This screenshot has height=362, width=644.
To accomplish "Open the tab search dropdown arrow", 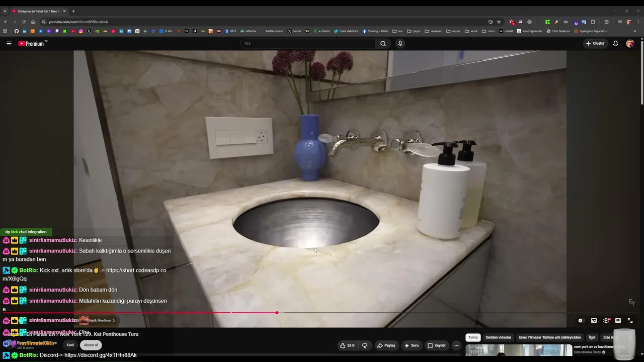I will click(x=5, y=11).
